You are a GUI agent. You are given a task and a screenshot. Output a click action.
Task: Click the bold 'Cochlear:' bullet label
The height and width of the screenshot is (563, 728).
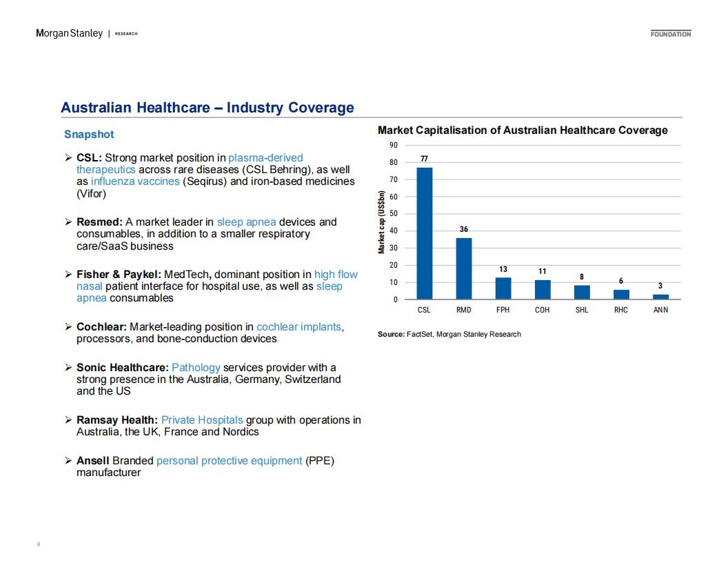[101, 327]
